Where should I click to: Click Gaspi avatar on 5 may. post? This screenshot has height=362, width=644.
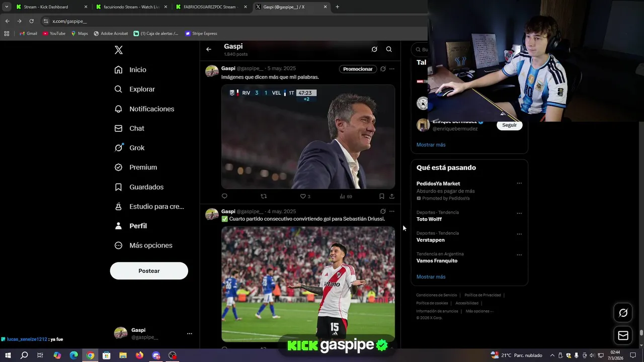pyautogui.click(x=212, y=71)
